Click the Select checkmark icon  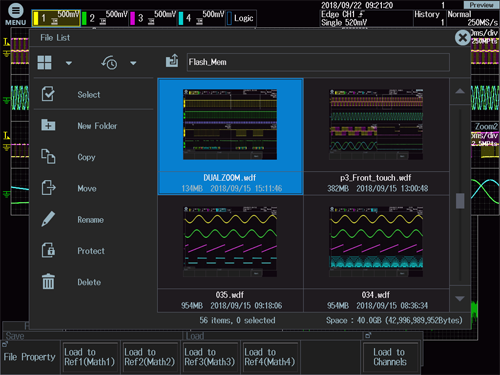(x=48, y=94)
